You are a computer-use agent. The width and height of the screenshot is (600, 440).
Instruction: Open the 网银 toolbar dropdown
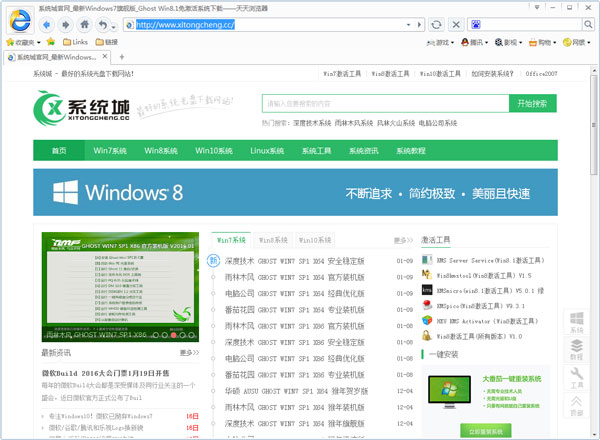click(577, 42)
